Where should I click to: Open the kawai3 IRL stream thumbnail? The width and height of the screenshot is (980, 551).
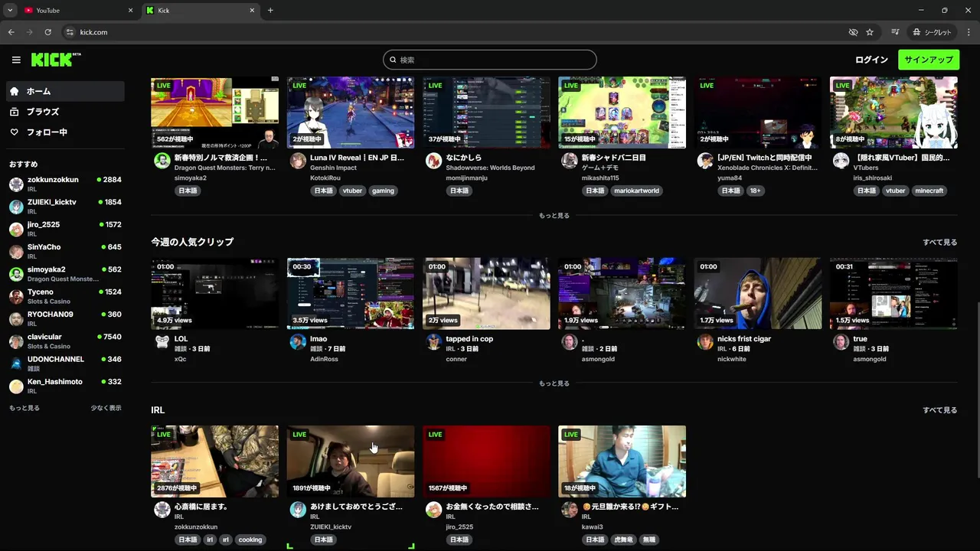pyautogui.click(x=622, y=461)
